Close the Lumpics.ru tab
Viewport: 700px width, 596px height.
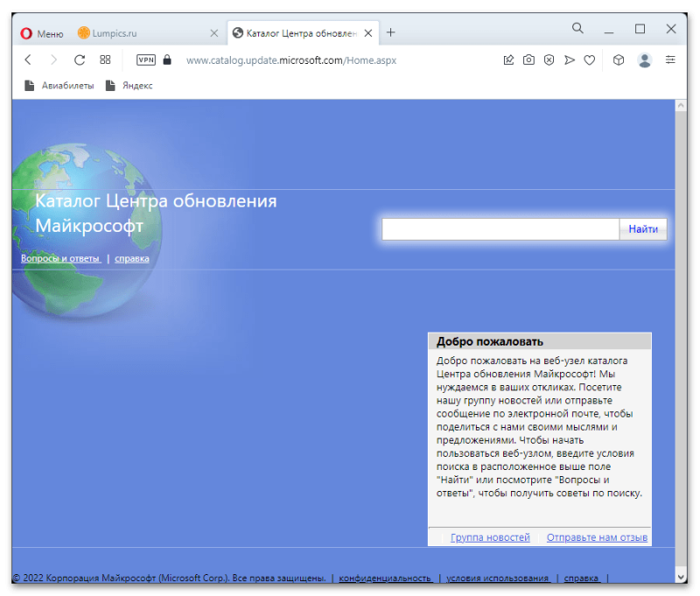coord(214,33)
